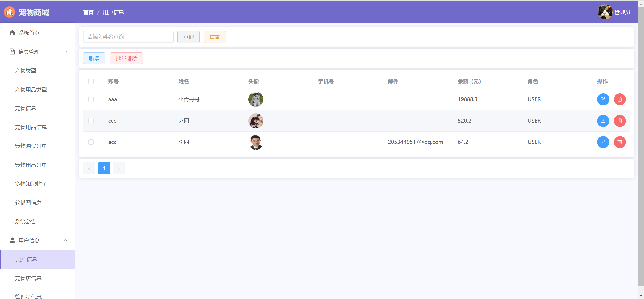Image resolution: width=644 pixels, height=299 pixels.
Task: Click the 新增 button
Action: 94,58
